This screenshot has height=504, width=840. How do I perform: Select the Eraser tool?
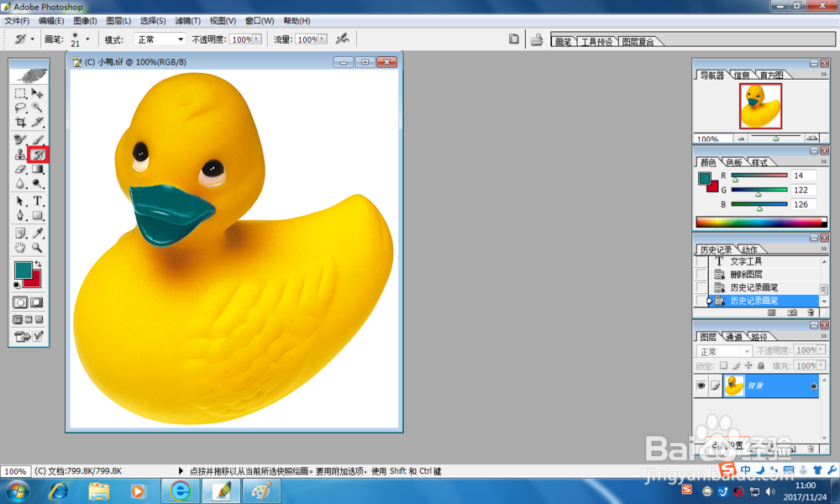[x=20, y=169]
